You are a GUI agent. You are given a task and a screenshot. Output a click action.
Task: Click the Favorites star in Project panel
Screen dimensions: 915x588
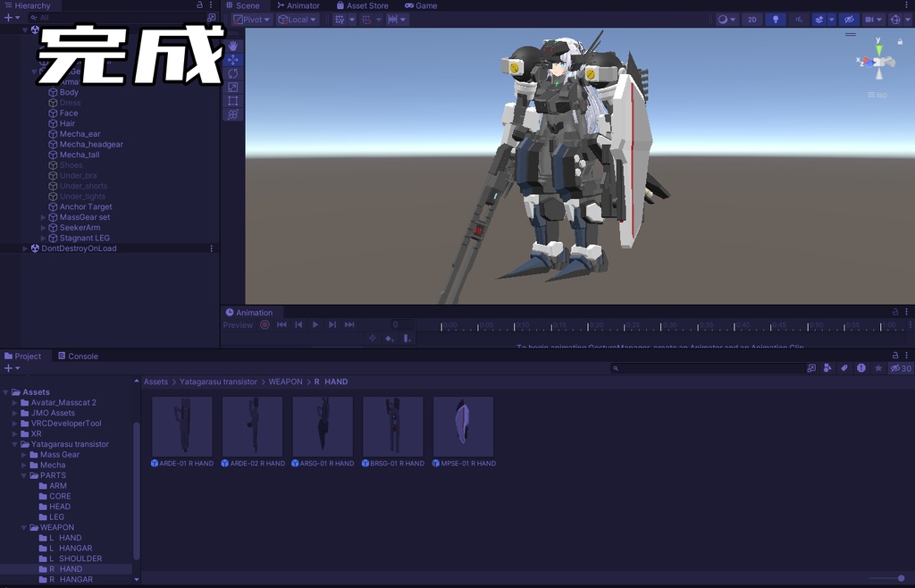[878, 368]
